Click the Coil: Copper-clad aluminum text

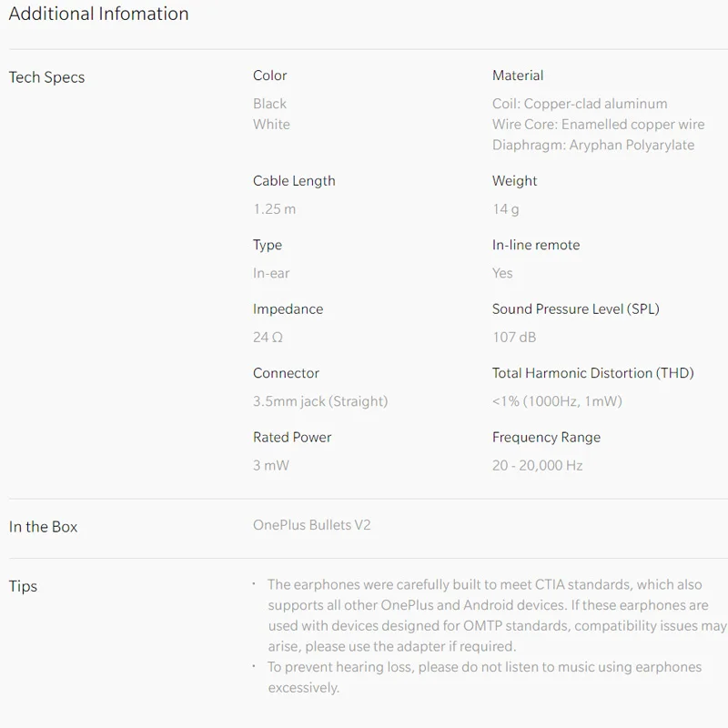pyautogui.click(x=580, y=104)
